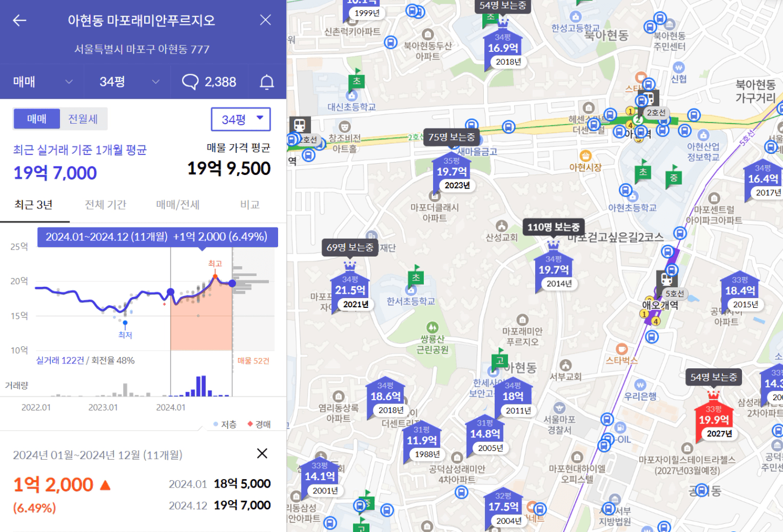Image resolution: width=783 pixels, height=532 pixels.
Task: Click the 서울특별시 마포구 아현동 777 address
Action: tap(141, 49)
